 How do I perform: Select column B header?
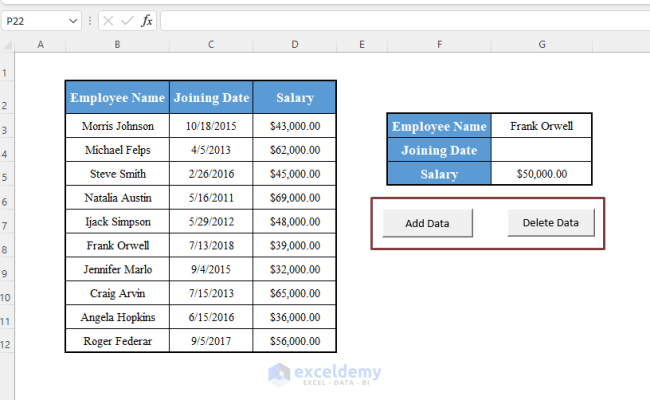pyautogui.click(x=117, y=44)
